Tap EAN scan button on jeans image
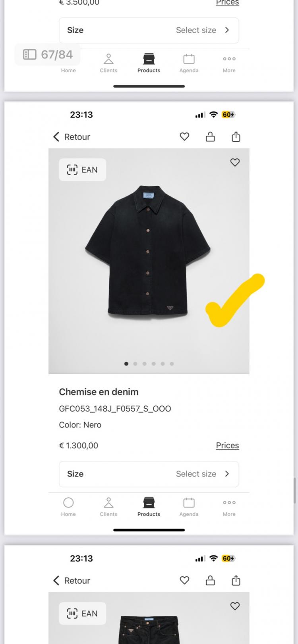 [83, 613]
